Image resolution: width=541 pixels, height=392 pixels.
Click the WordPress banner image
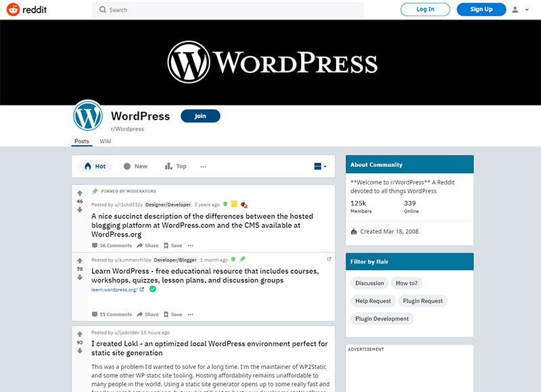[270, 62]
